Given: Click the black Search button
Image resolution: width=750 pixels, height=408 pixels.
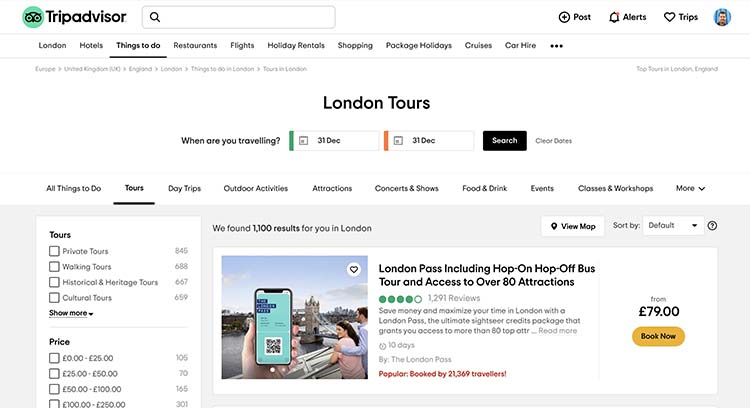Looking at the screenshot, I should (x=505, y=141).
